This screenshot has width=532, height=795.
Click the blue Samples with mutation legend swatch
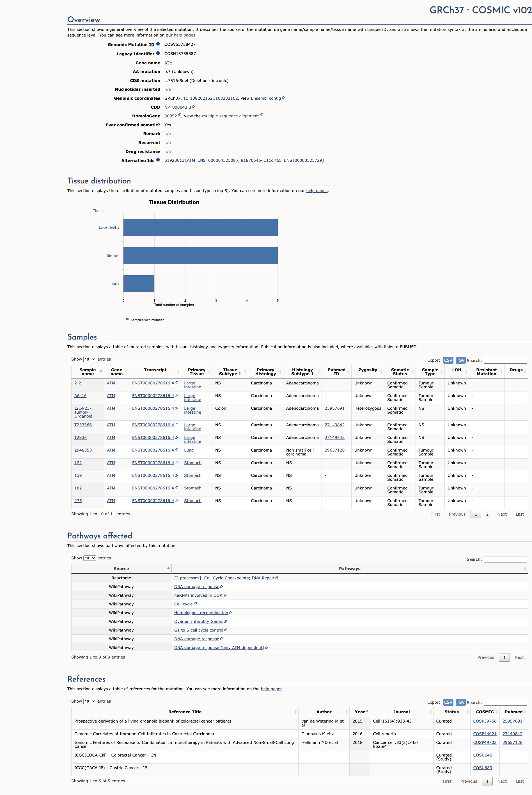point(127,319)
